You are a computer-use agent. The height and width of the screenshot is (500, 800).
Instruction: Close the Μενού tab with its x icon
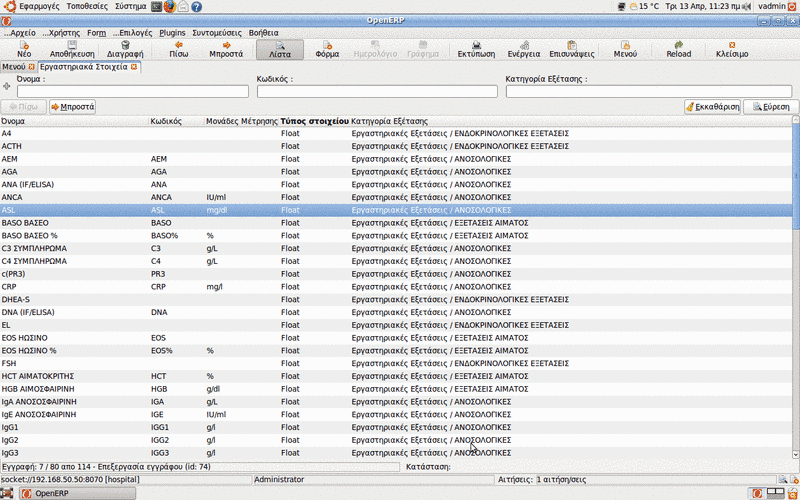31,67
